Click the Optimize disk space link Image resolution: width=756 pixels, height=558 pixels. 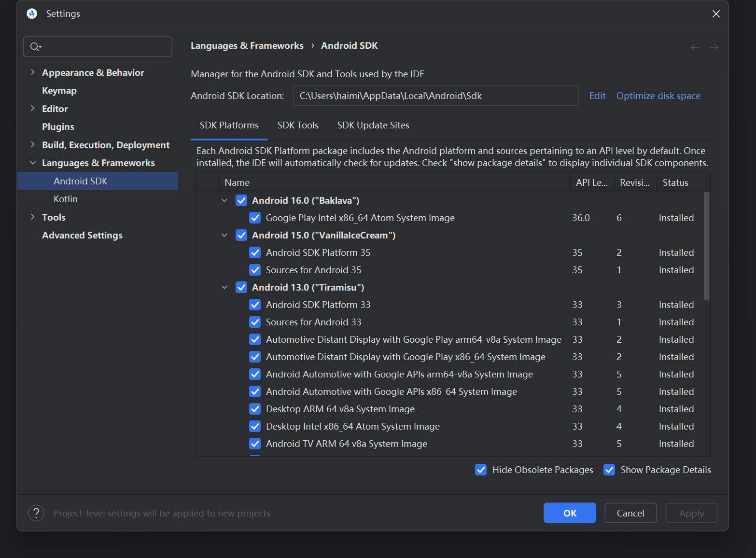coord(658,96)
